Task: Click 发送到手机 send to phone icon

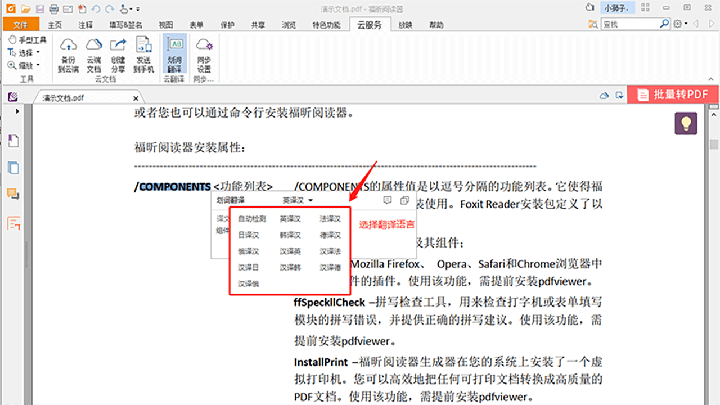Action: (x=143, y=55)
